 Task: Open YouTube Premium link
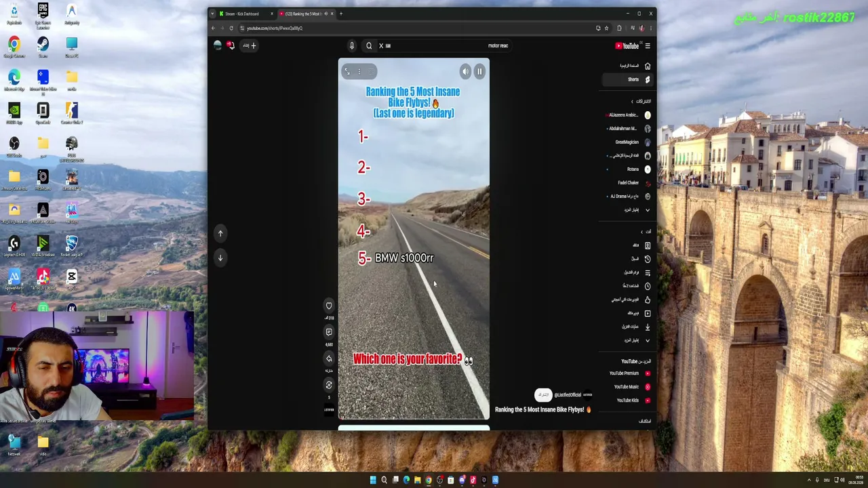click(629, 373)
